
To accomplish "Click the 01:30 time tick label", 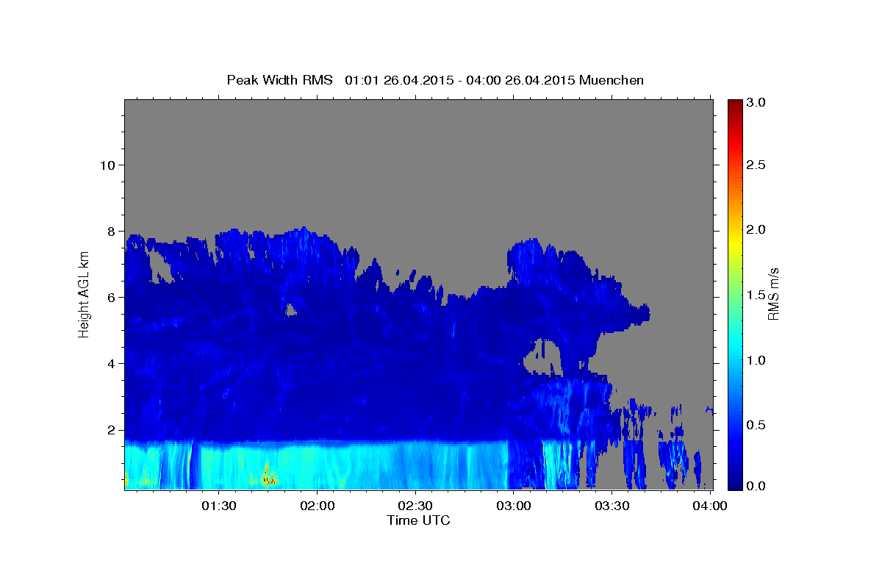I will (x=218, y=506).
